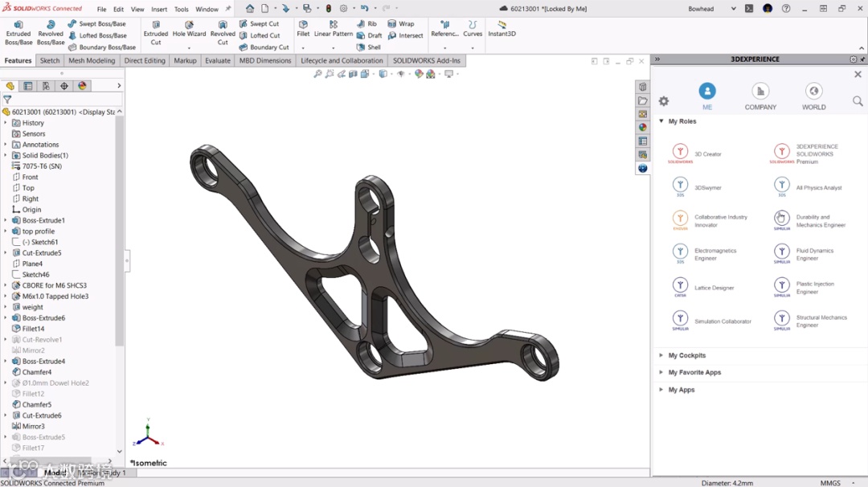Select the Shell feature tool
Screen dimensions: 868x487
(x=369, y=47)
